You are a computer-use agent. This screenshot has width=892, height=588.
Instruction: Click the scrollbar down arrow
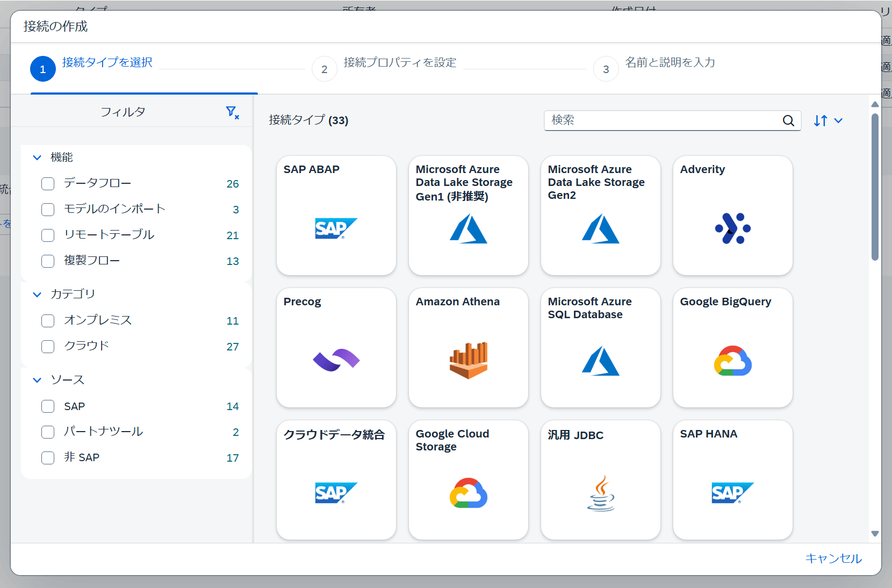(x=875, y=534)
